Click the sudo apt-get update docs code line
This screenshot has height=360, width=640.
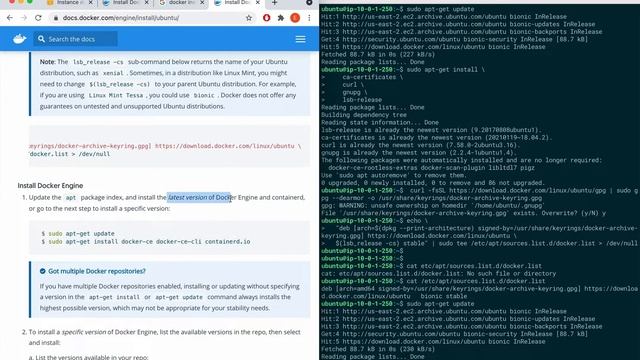click(78, 233)
